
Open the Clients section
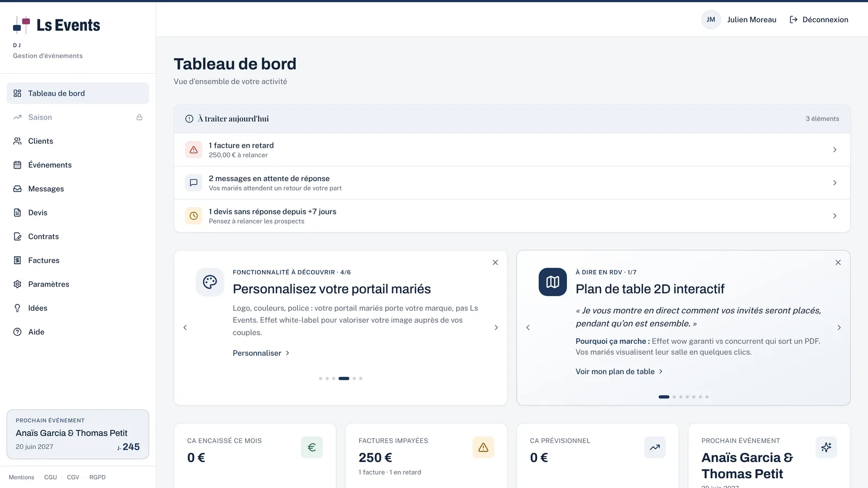tap(78, 141)
